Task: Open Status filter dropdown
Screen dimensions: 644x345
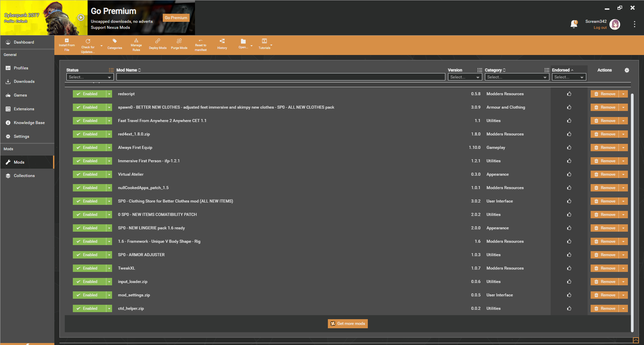Action: pyautogui.click(x=90, y=77)
